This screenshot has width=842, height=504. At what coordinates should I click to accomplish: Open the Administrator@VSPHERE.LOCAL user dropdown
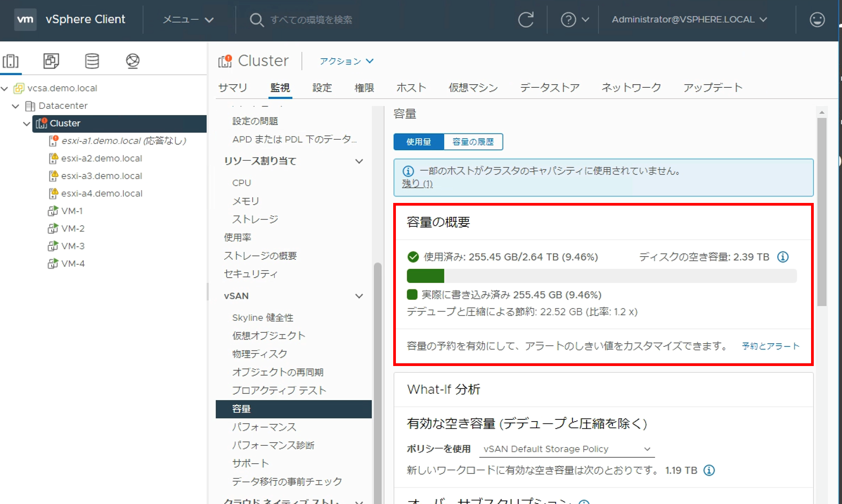[690, 20]
